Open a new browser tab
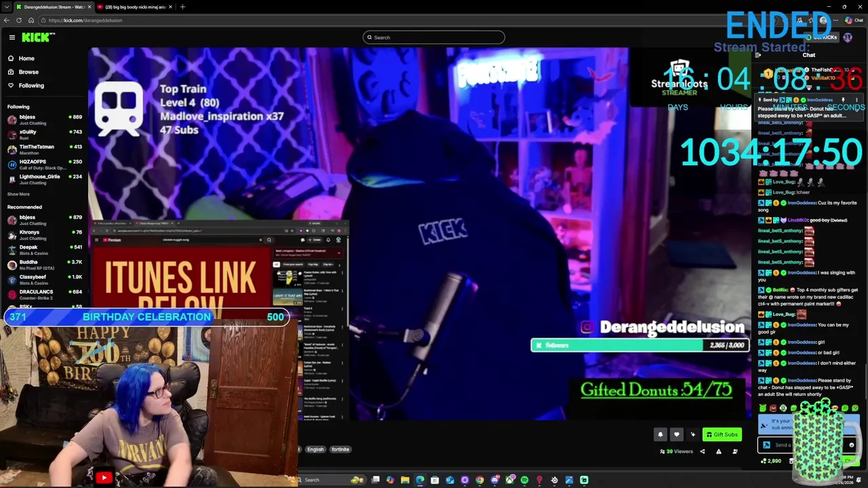This screenshot has height=488, width=868. [x=182, y=7]
